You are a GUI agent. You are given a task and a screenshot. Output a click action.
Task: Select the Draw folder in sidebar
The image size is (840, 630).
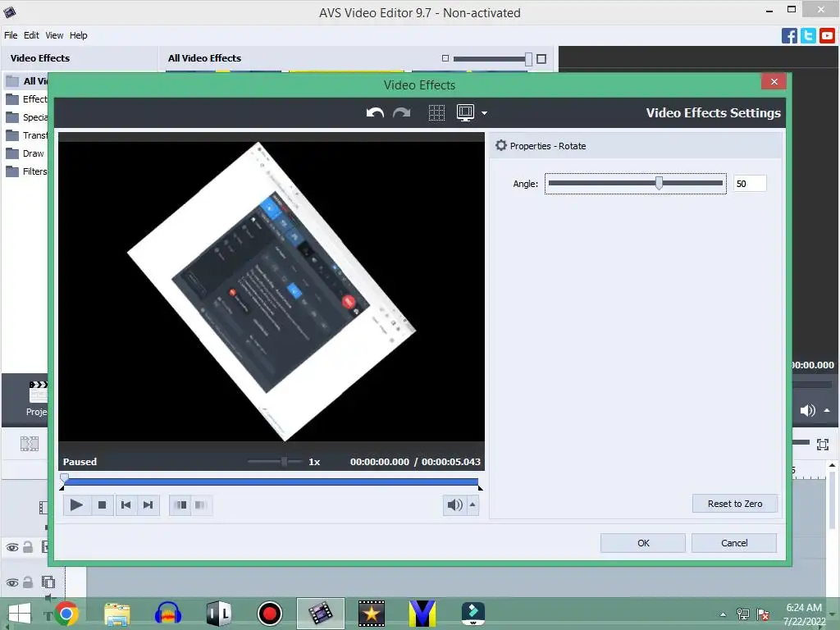pyautogui.click(x=25, y=153)
